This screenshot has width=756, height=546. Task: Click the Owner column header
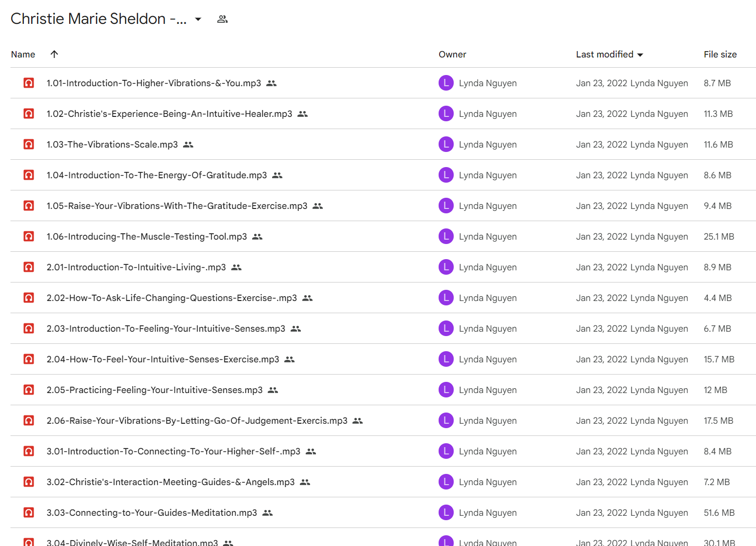(452, 55)
